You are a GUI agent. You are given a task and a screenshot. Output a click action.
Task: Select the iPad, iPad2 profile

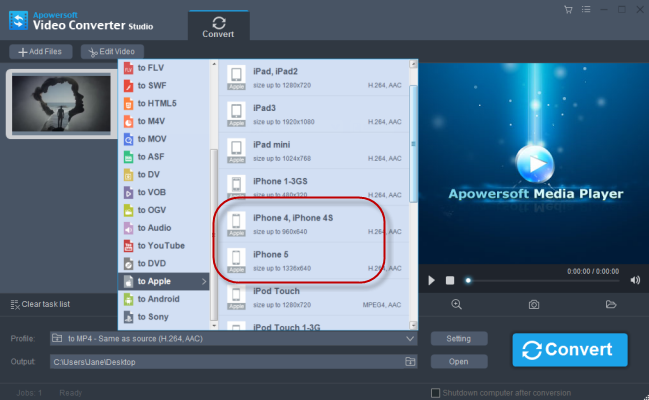click(x=314, y=78)
